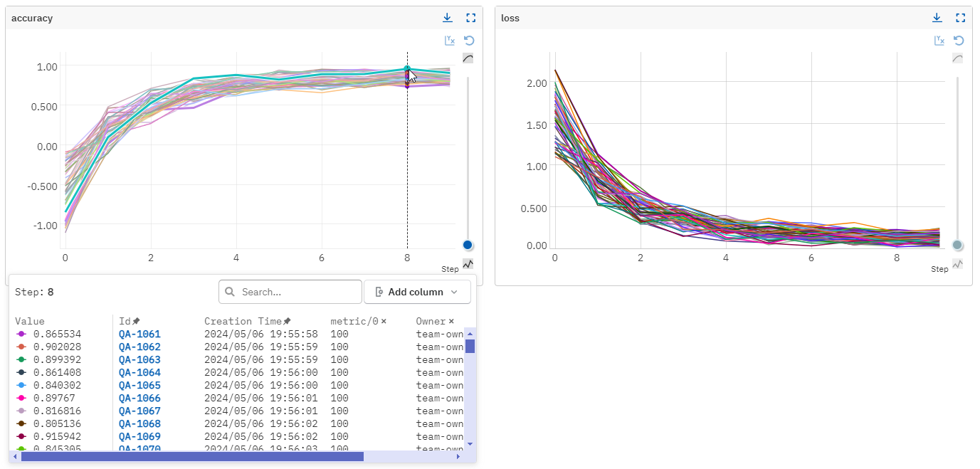Unpin the Creation Time column
980x469 pixels.
click(x=285, y=320)
